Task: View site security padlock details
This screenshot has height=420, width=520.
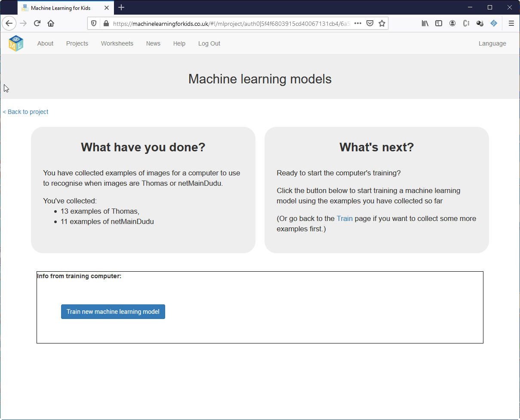Action: pos(106,23)
